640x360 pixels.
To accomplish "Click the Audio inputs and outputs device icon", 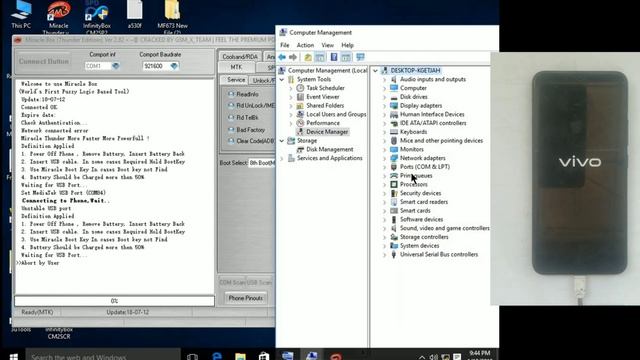I will (394, 79).
